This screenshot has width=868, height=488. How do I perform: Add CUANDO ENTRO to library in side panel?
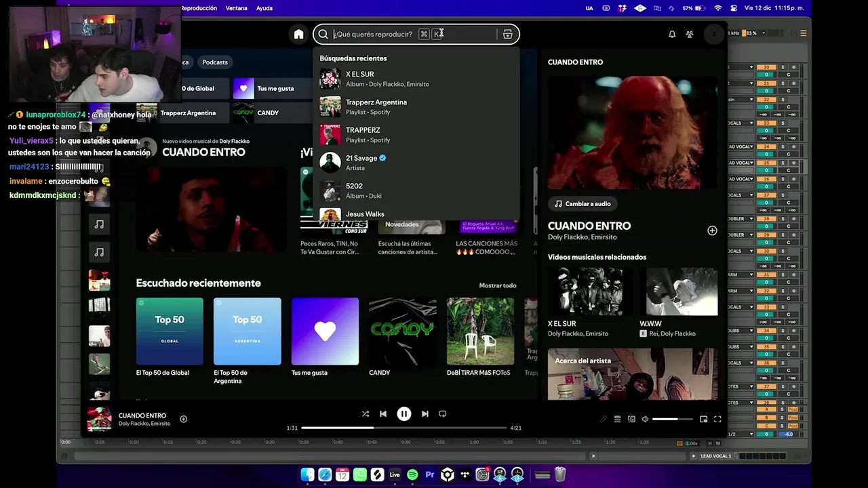pos(712,230)
